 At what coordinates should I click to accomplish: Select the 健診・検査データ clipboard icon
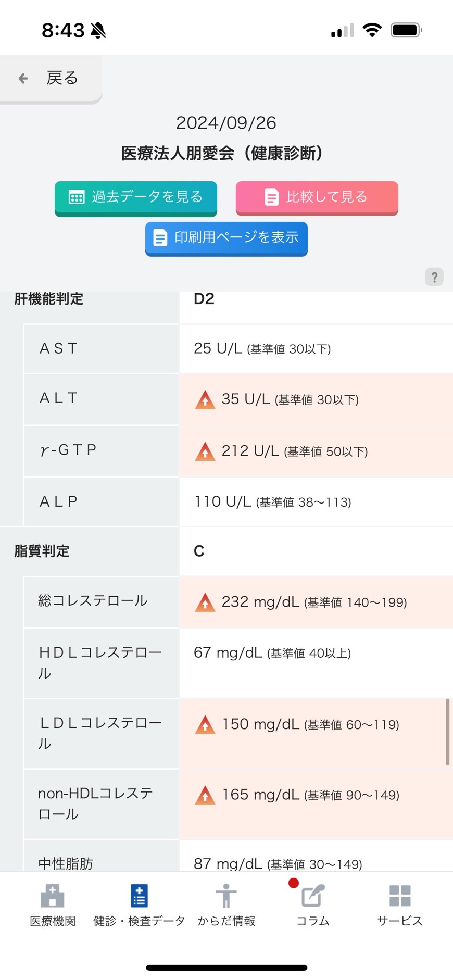(x=139, y=896)
